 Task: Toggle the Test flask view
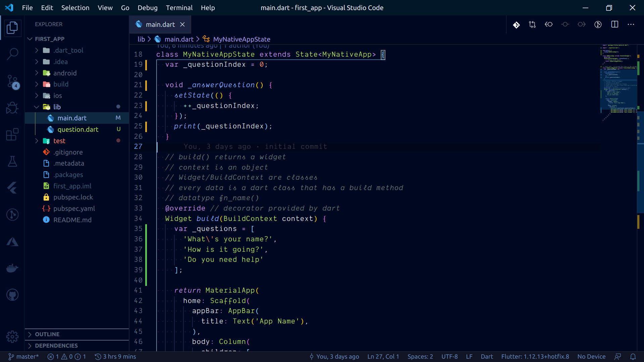(x=12, y=161)
